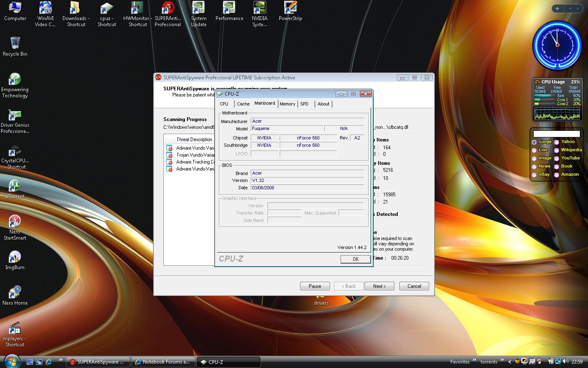Viewport: 588px width, 368px height.
Task: Open Nero Home desktop icon
Action: 15,296
